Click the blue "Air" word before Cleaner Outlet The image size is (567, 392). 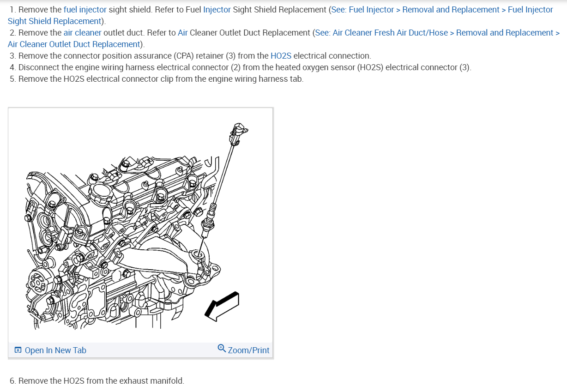(x=183, y=33)
